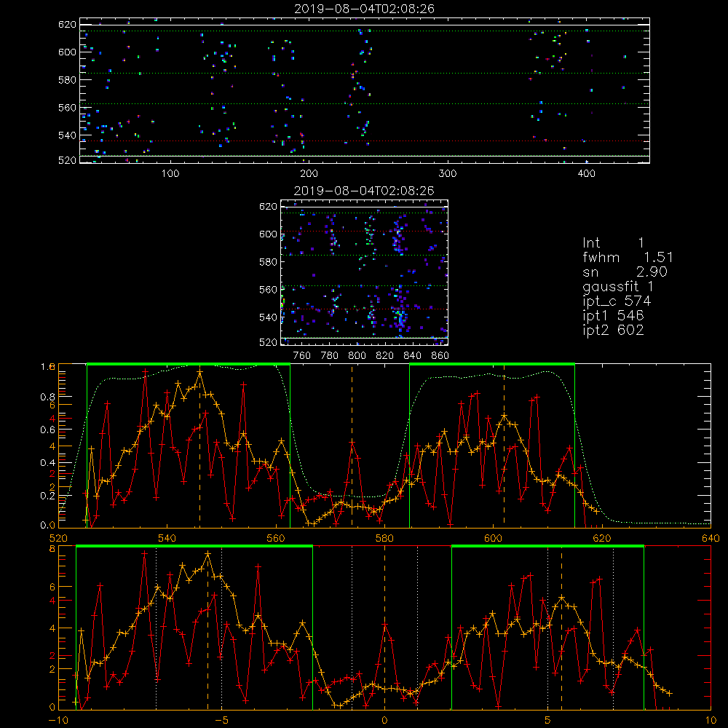Click x-axis label 200 on top plot
This screenshot has width=728, height=728.
click(309, 174)
